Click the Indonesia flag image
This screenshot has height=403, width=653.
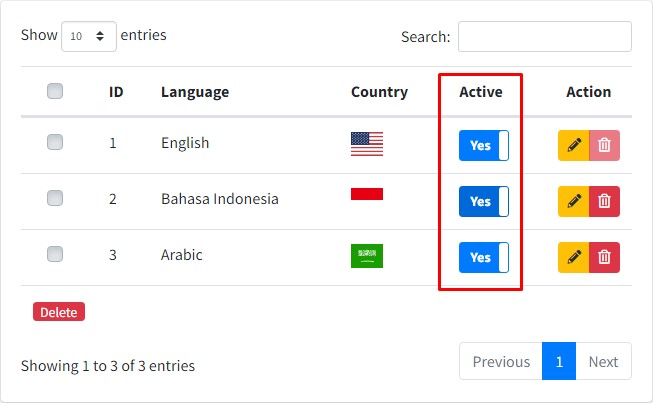click(367, 194)
